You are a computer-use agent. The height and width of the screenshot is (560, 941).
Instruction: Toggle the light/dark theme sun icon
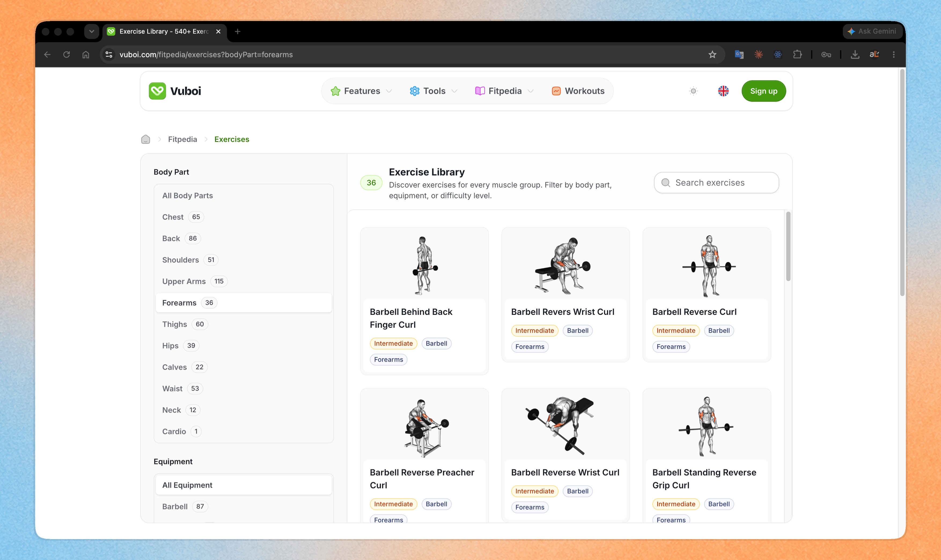point(693,91)
